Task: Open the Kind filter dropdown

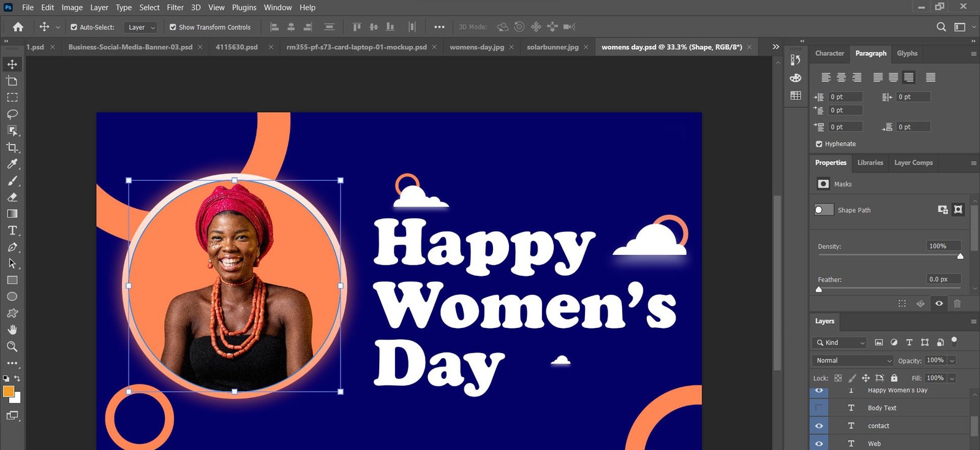Action: (x=840, y=342)
